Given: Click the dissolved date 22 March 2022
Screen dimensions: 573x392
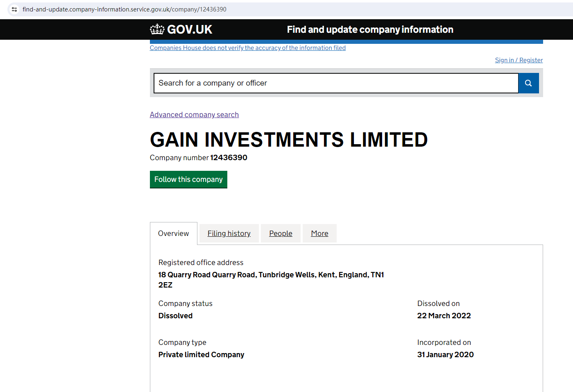Looking at the screenshot, I should pyautogui.click(x=444, y=316).
